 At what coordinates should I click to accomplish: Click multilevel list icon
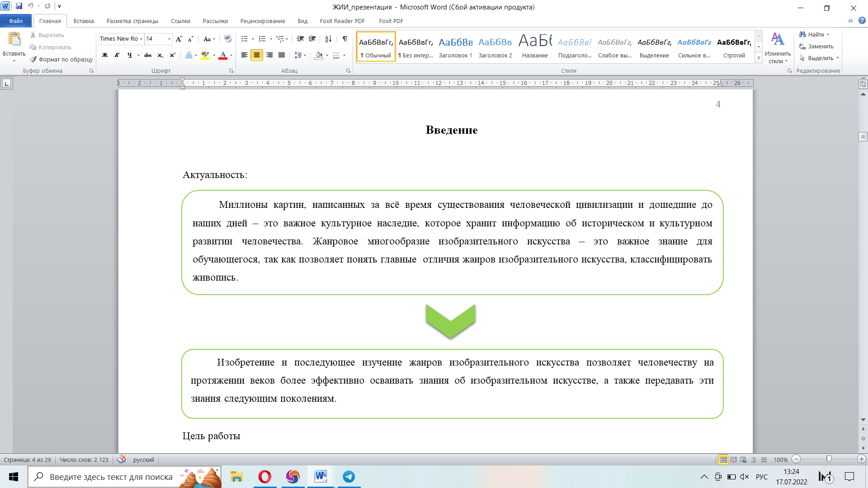(x=280, y=39)
